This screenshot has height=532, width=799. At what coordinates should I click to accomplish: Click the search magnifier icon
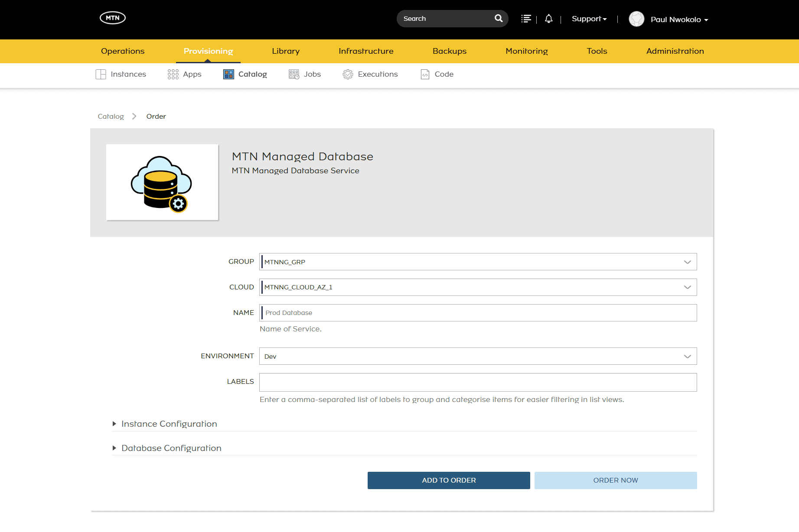click(x=499, y=18)
